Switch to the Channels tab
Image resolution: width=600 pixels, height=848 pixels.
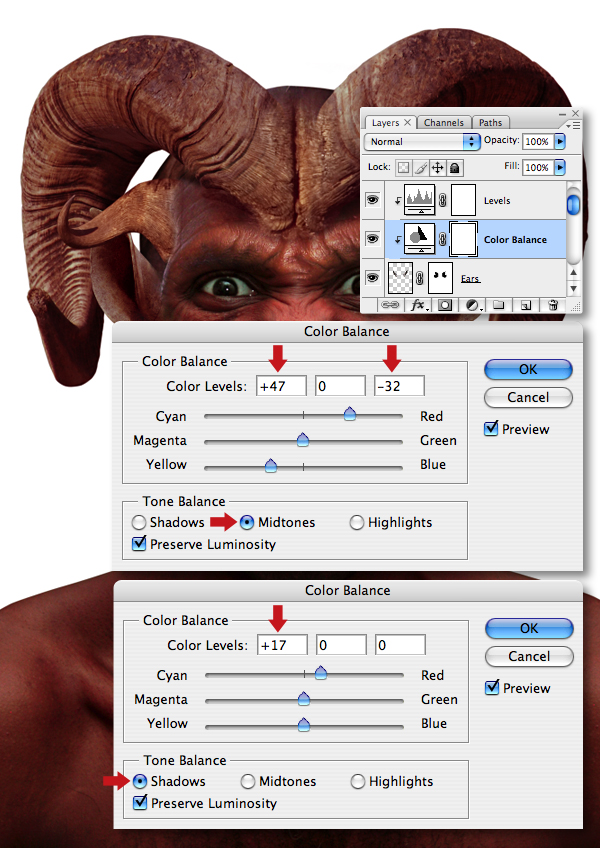click(444, 123)
